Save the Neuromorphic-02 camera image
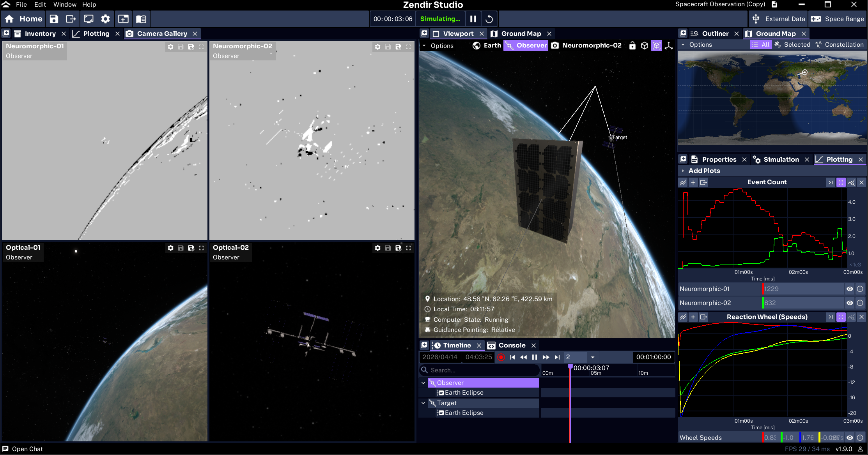The height and width of the screenshot is (455, 868). 388,47
